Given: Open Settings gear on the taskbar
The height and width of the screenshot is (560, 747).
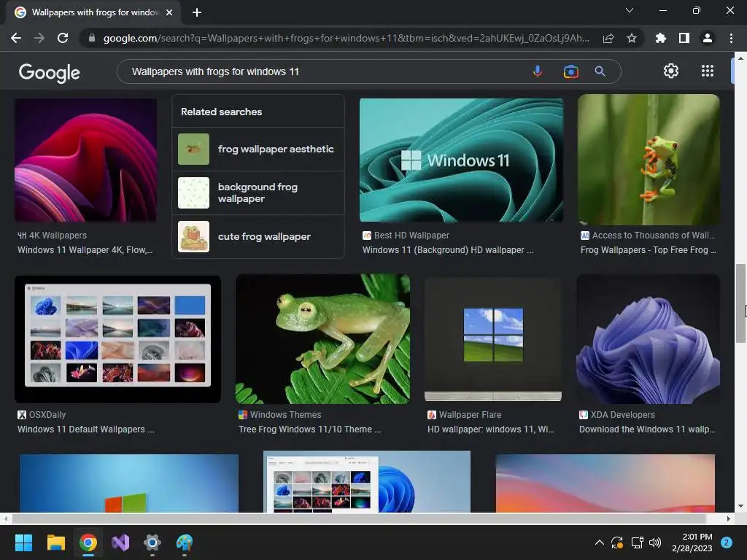Looking at the screenshot, I should pyautogui.click(x=152, y=542).
